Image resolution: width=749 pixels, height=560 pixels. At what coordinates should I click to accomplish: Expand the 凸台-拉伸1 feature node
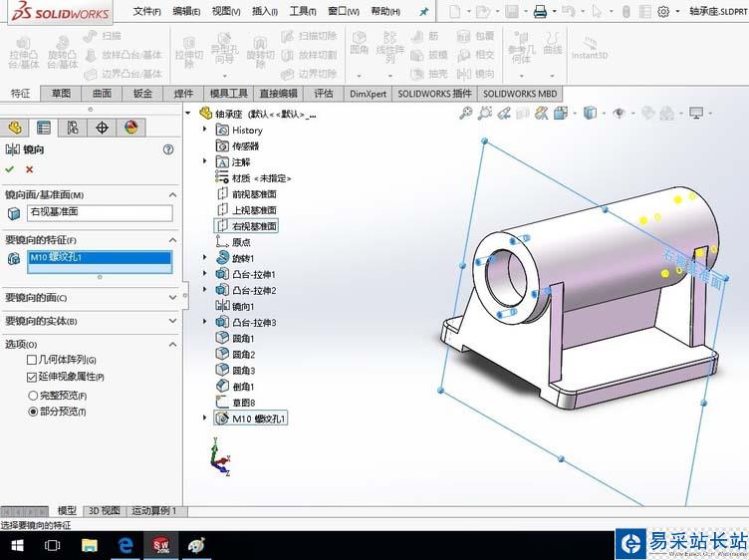(x=205, y=274)
